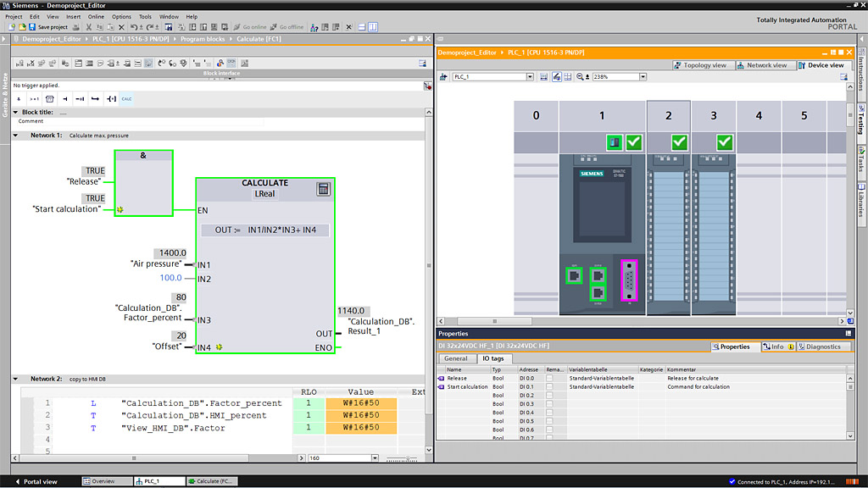This screenshot has height=488, width=868.
Task: Toggle Remanent checkbox for Release tag
Action: click(549, 378)
